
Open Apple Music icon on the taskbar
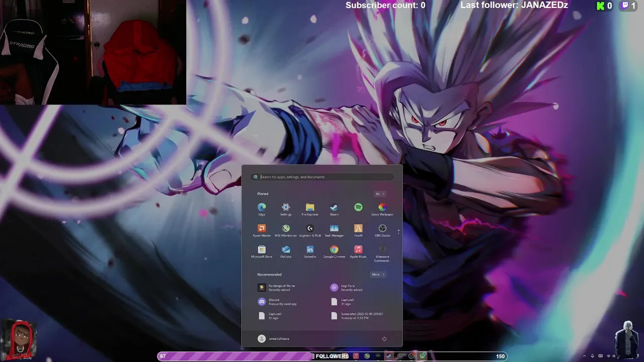tap(356, 356)
